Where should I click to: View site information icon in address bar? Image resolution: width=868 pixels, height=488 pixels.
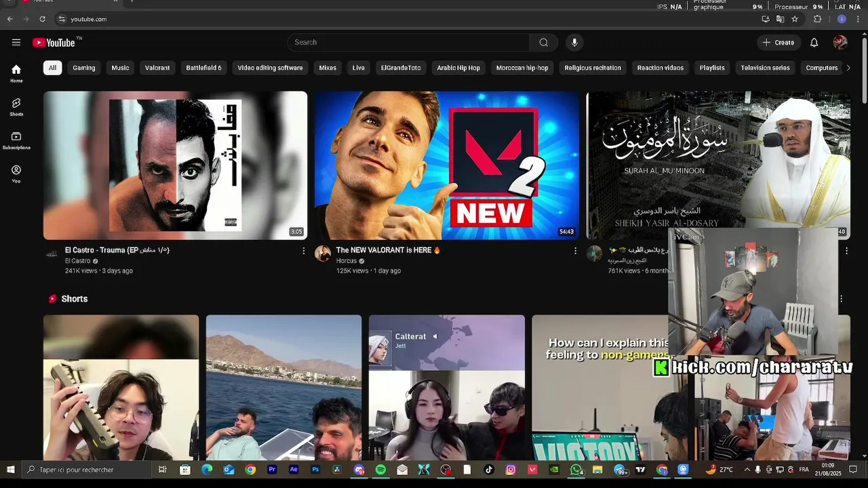coord(62,19)
